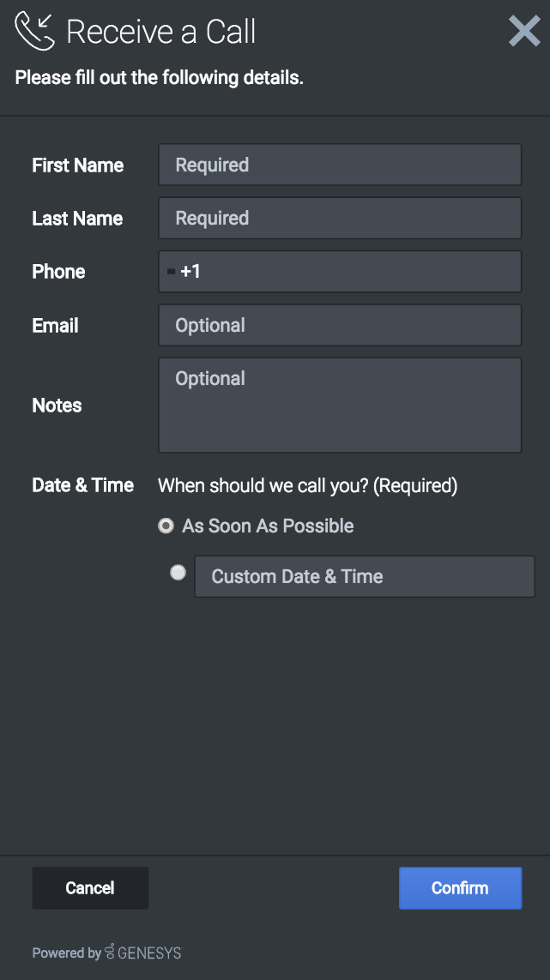Image resolution: width=550 pixels, height=980 pixels.
Task: Open the country flag selector in Phone
Action: point(171,272)
